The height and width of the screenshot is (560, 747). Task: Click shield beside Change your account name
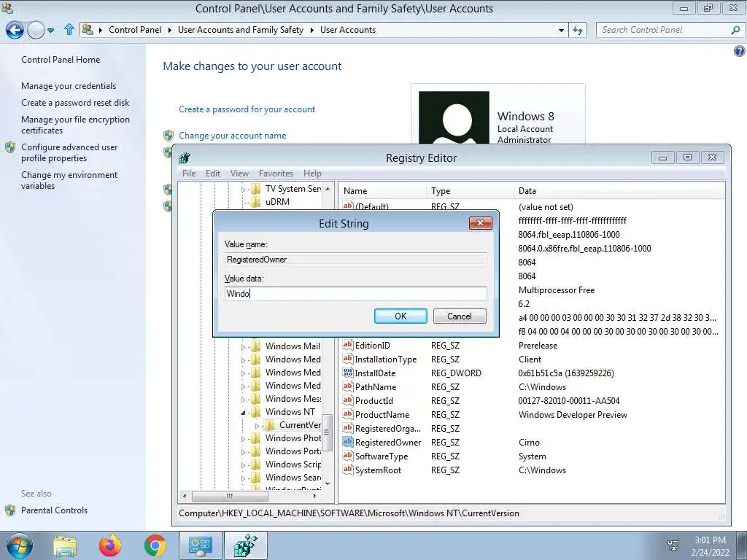click(x=169, y=136)
